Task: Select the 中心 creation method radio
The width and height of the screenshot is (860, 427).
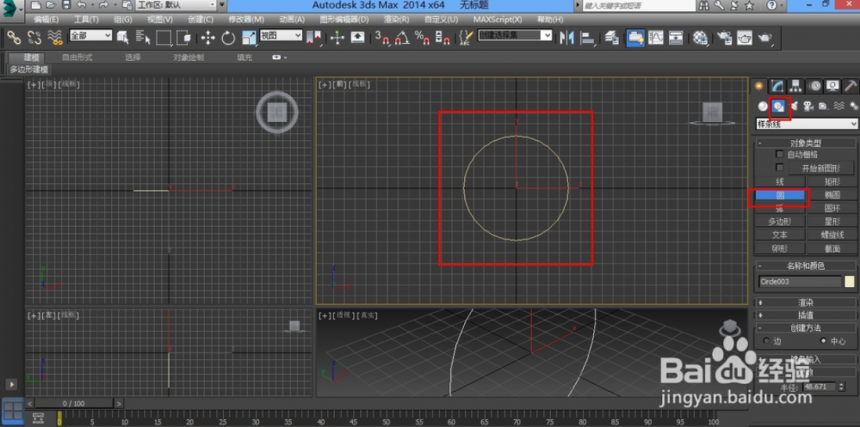Action: (823, 340)
